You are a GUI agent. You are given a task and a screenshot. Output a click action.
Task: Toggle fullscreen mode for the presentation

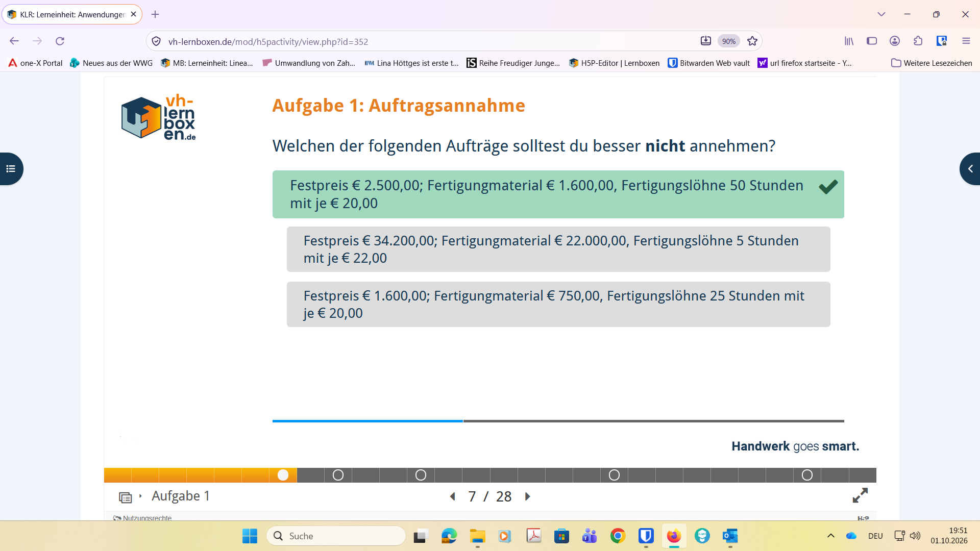tap(860, 495)
